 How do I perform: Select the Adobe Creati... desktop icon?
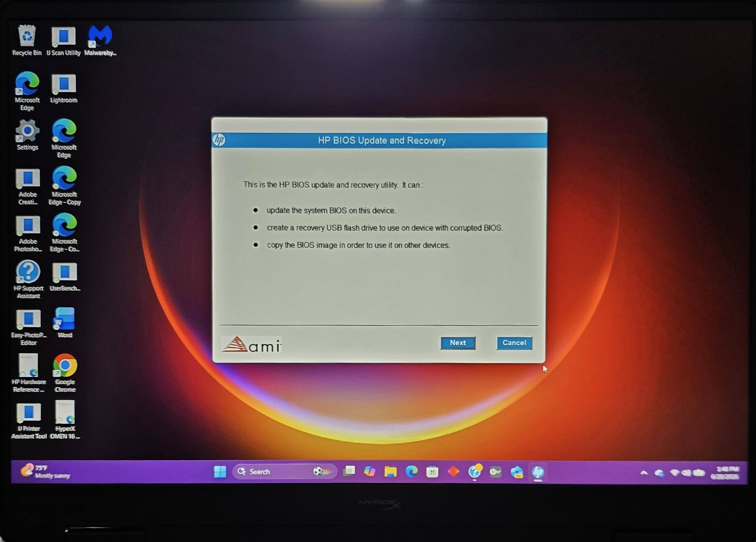click(x=28, y=187)
